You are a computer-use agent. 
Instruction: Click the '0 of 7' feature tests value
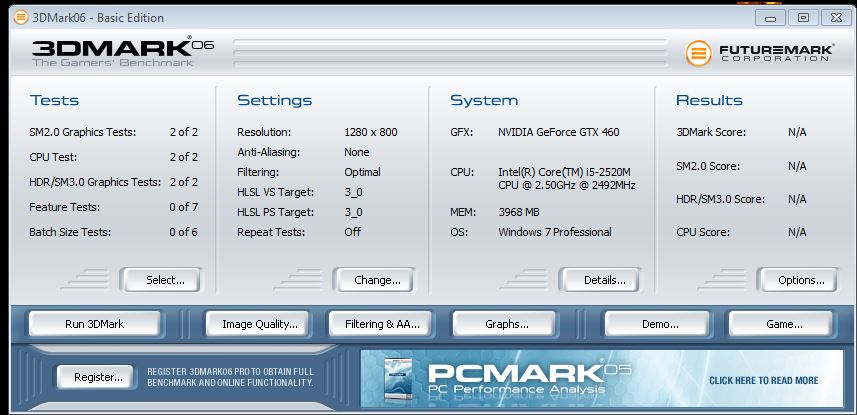(184, 207)
